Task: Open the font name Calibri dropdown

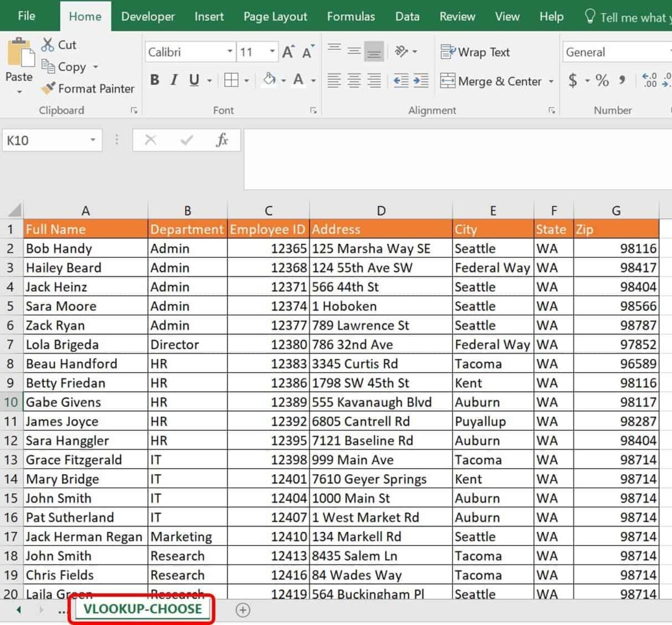Action: tap(230, 52)
